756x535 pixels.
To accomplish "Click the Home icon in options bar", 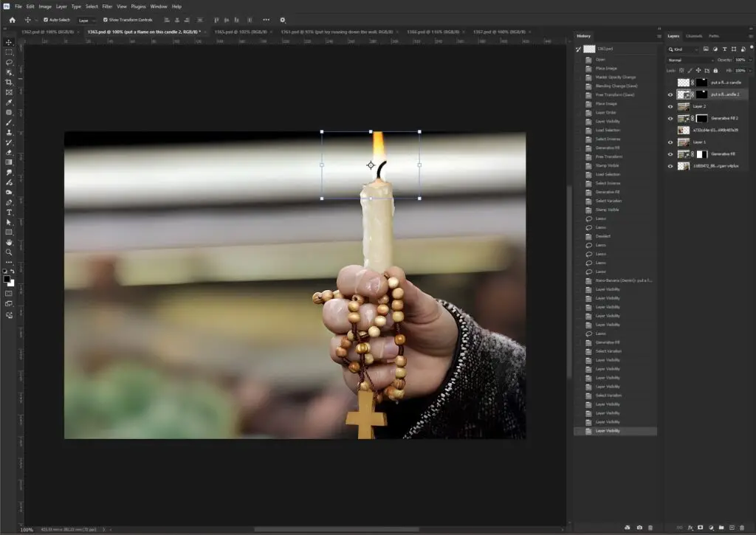I will [x=12, y=20].
